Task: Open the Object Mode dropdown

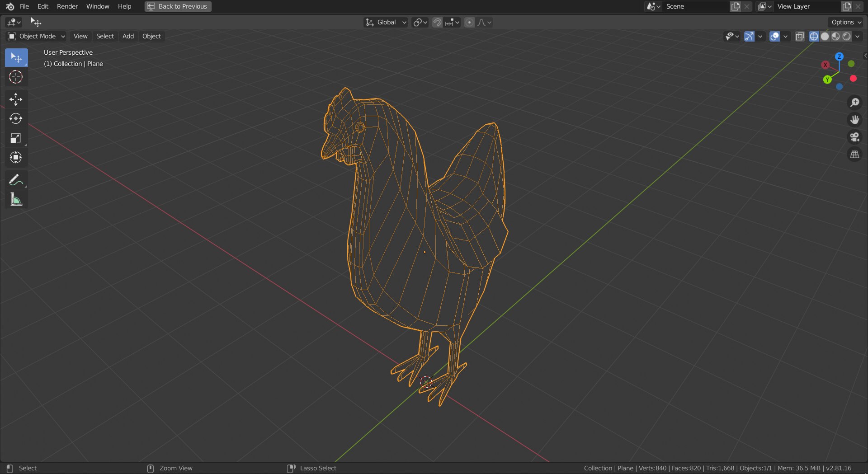Action: pos(36,36)
